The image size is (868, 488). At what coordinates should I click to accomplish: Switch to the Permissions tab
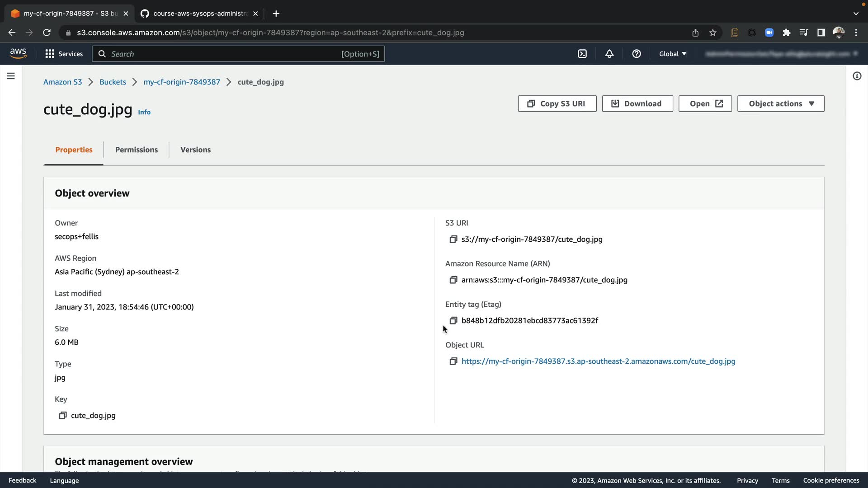coord(136,150)
